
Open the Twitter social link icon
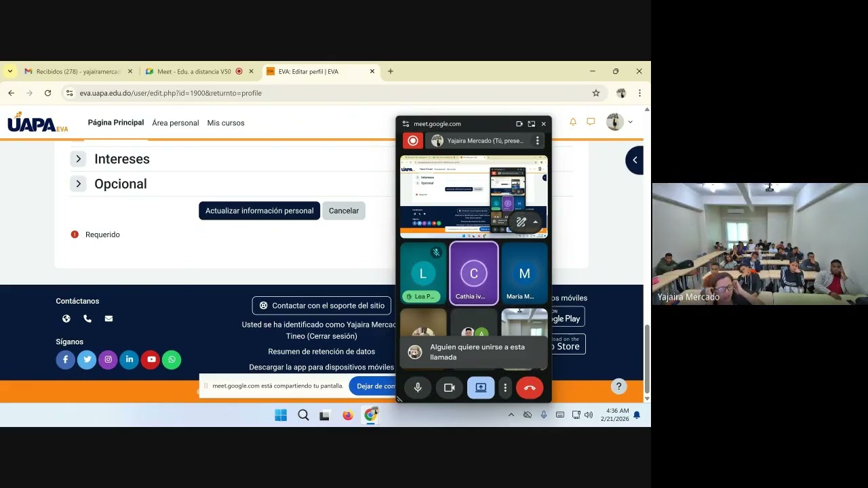point(87,359)
